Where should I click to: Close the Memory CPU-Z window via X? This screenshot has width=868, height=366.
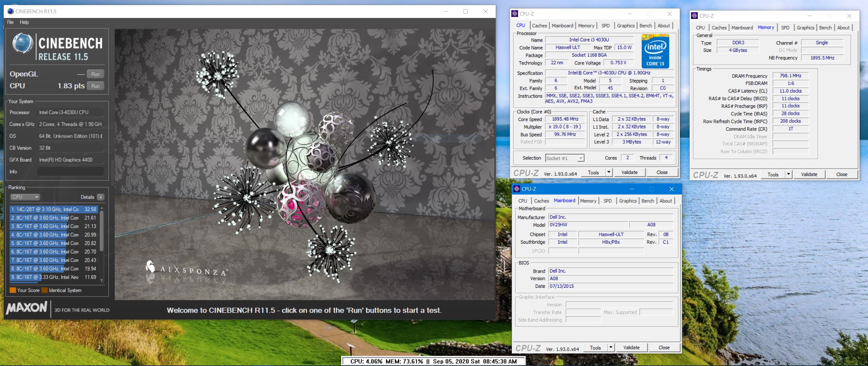pos(849,16)
